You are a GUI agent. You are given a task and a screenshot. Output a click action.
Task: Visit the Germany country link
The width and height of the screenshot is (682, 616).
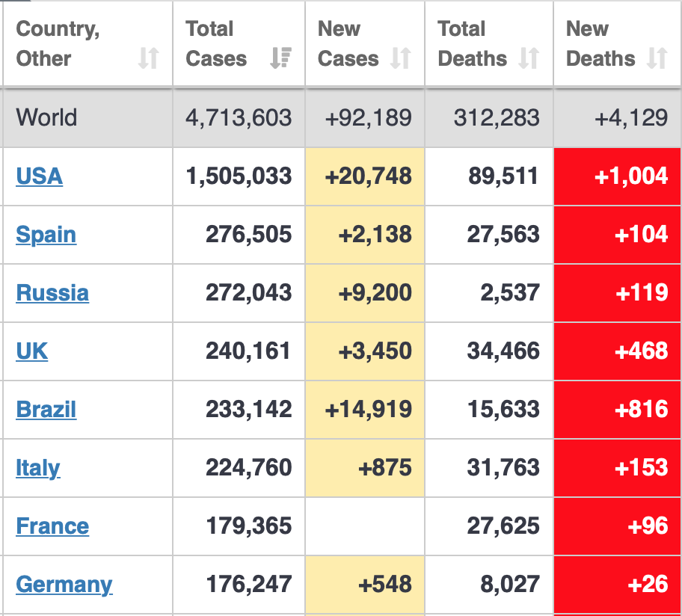(64, 585)
